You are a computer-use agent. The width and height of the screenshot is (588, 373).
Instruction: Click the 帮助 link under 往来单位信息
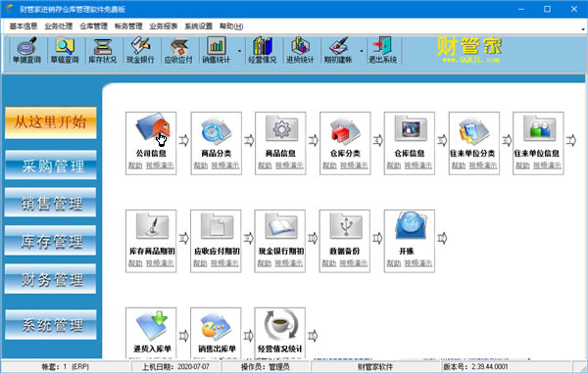pos(522,165)
